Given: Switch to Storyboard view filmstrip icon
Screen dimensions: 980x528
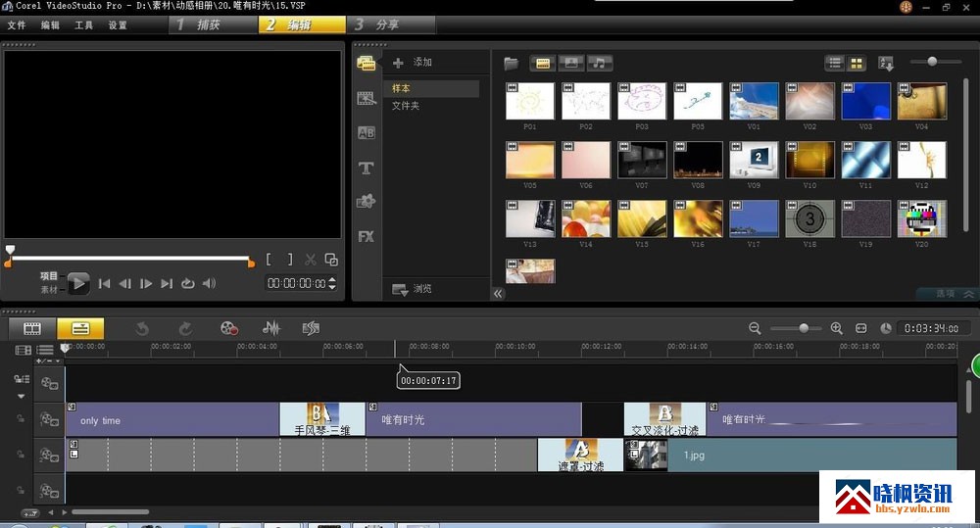Looking at the screenshot, I should tap(32, 328).
